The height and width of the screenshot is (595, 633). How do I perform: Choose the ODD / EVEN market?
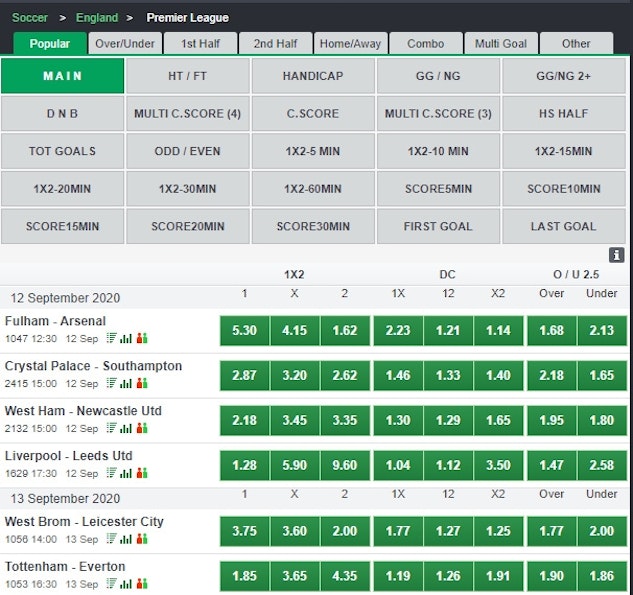pyautogui.click(x=188, y=151)
